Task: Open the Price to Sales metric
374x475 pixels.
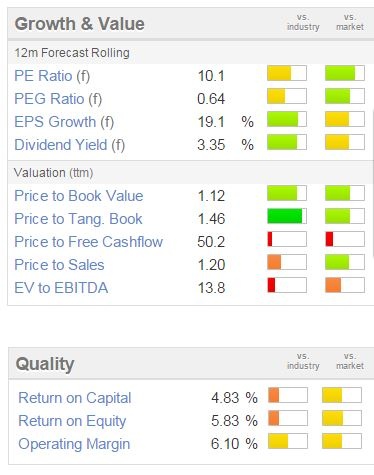Action: coord(59,265)
